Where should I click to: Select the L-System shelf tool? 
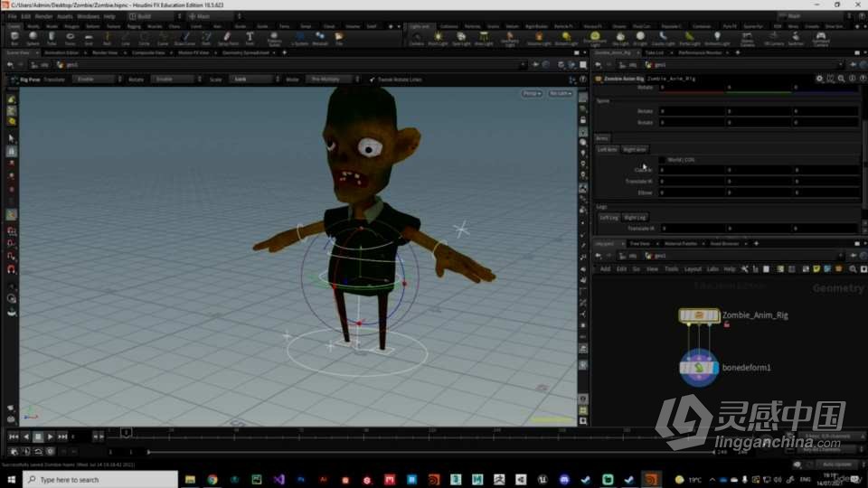click(299, 38)
